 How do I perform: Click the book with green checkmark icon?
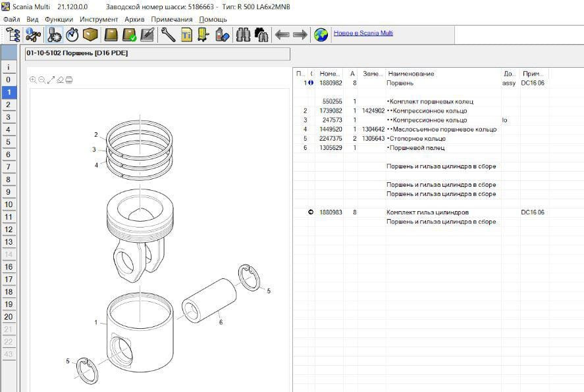coord(129,34)
